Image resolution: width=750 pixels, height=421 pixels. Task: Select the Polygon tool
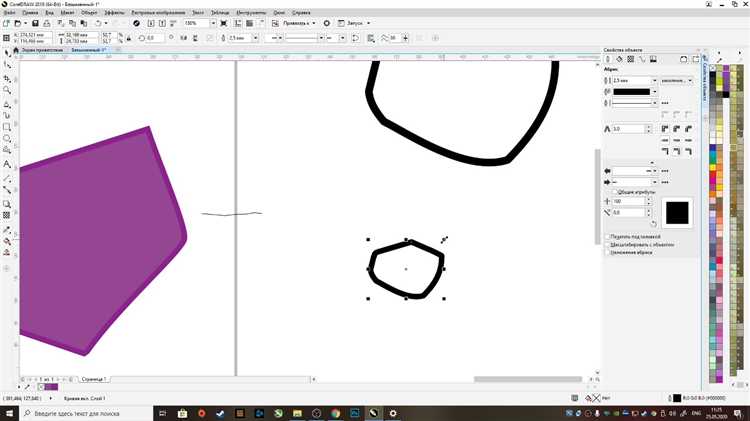[7, 151]
